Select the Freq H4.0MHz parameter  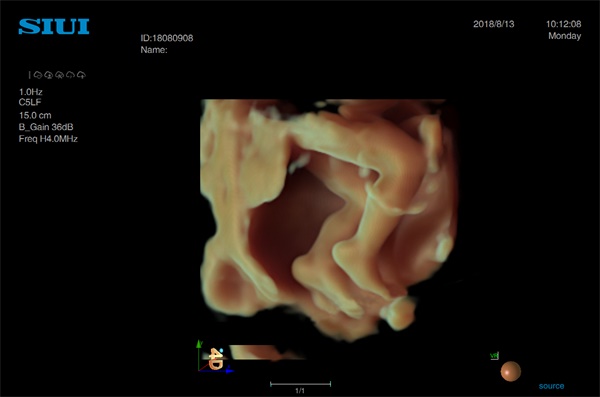48,139
